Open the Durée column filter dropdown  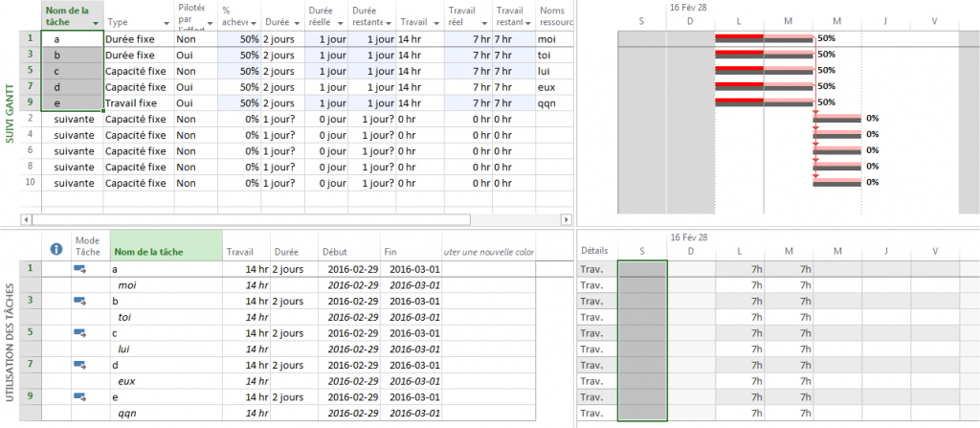point(297,23)
